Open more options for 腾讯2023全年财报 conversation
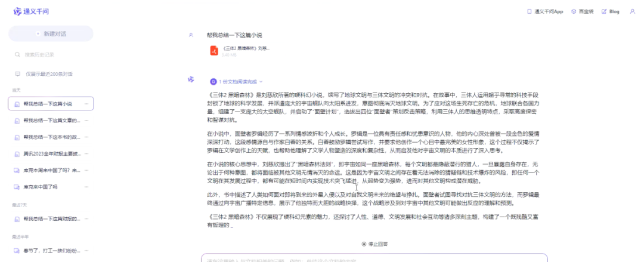The width and height of the screenshot is (644, 262). [x=86, y=154]
